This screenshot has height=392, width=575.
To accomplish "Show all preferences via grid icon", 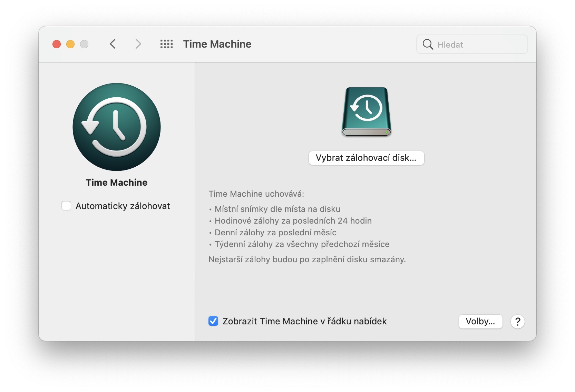I will 166,44.
